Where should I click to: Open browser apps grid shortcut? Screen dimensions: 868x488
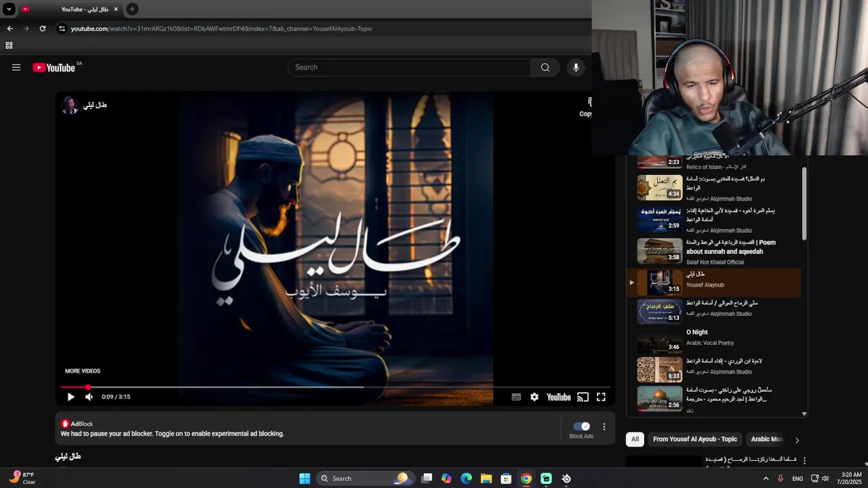coord(9,45)
